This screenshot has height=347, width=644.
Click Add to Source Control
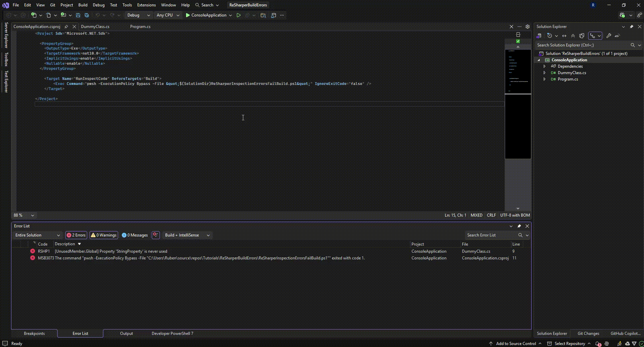(x=516, y=344)
